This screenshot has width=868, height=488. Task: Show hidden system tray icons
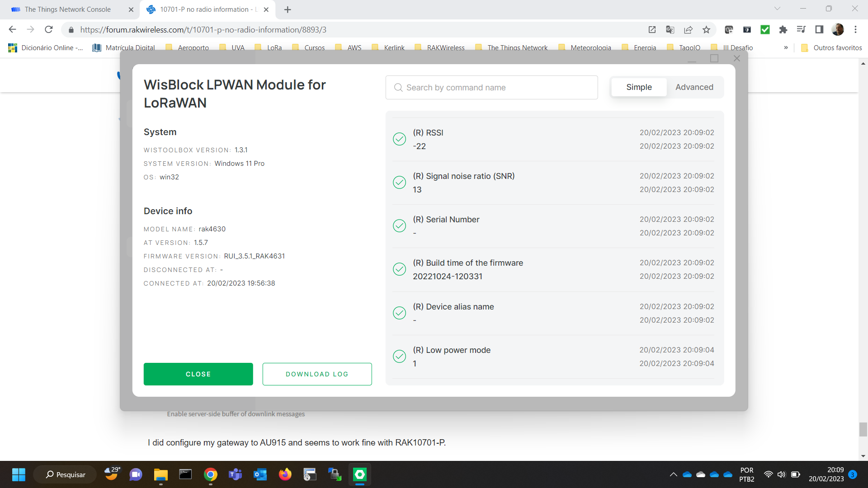[x=673, y=474]
